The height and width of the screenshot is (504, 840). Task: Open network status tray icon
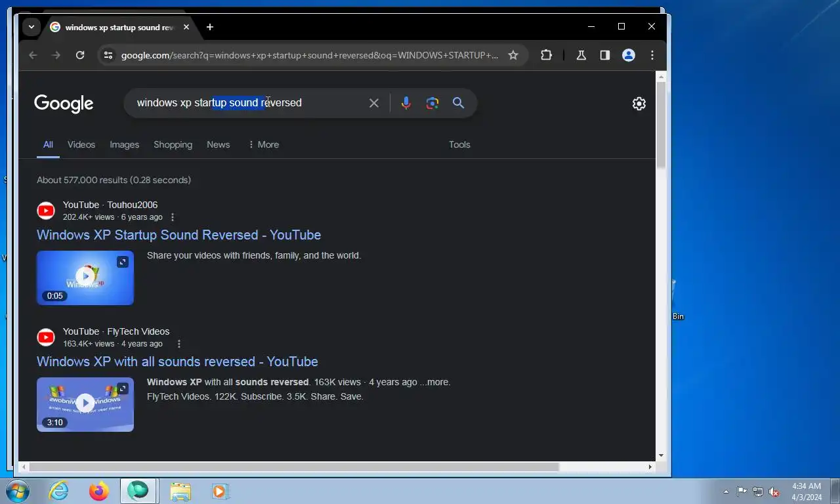coord(758,492)
